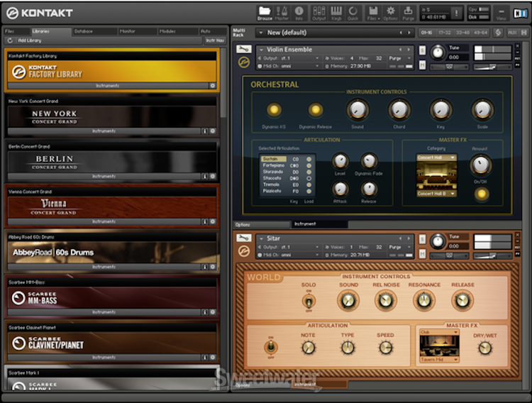Open Sitar Club category dropdown

tap(439, 332)
